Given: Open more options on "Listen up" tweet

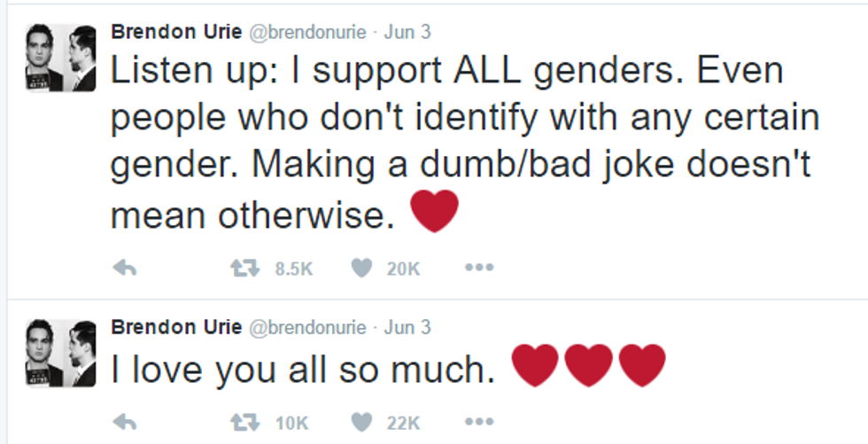Looking at the screenshot, I should [478, 268].
